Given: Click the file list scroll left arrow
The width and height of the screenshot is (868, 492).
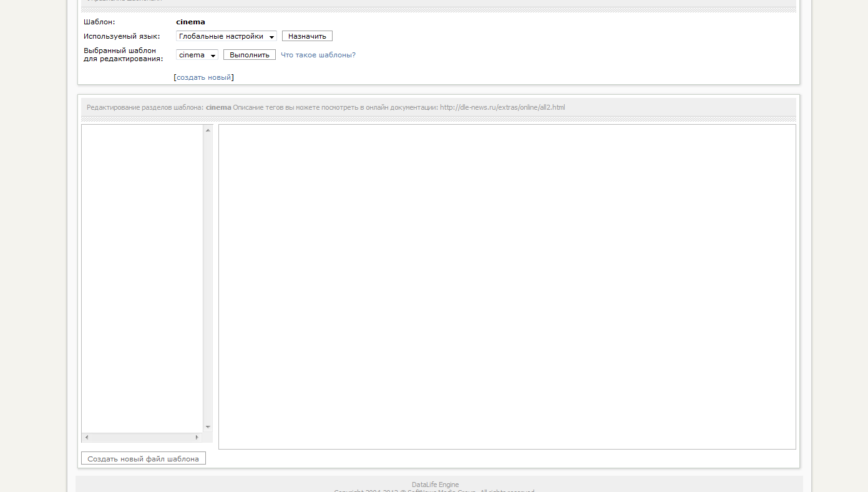Looking at the screenshot, I should pos(87,438).
